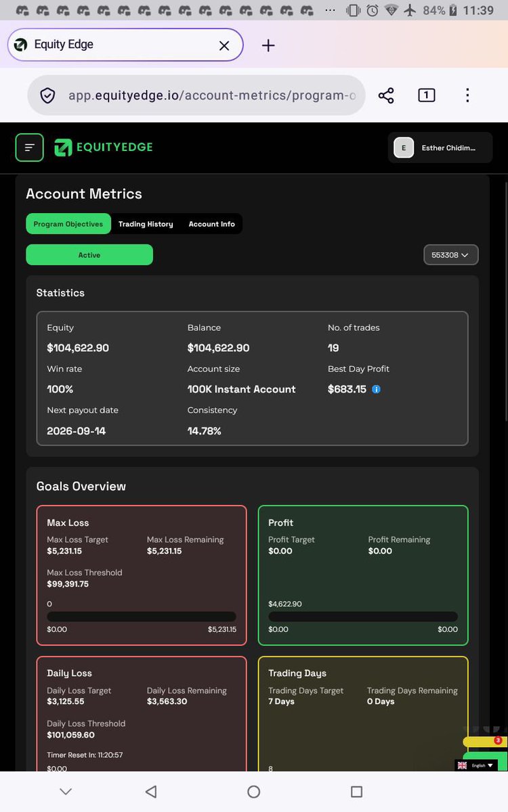Tap the site security shield icon
The image size is (508, 812).
pyautogui.click(x=47, y=95)
